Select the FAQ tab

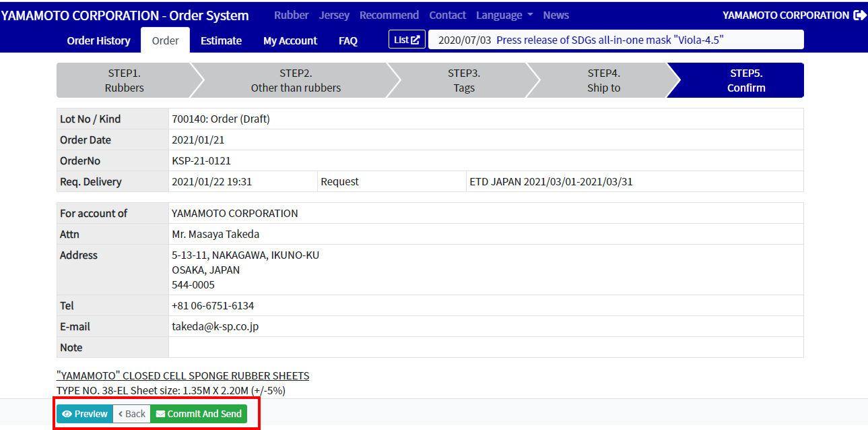point(348,40)
